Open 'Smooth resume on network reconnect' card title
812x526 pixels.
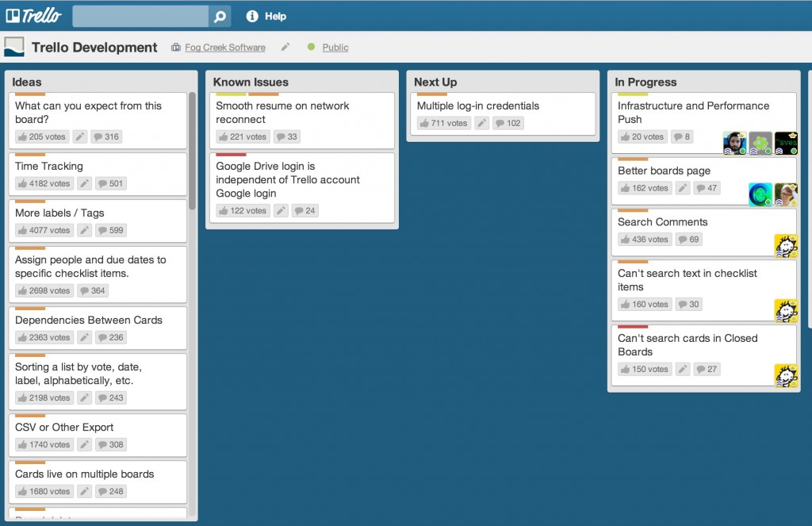pyautogui.click(x=282, y=113)
